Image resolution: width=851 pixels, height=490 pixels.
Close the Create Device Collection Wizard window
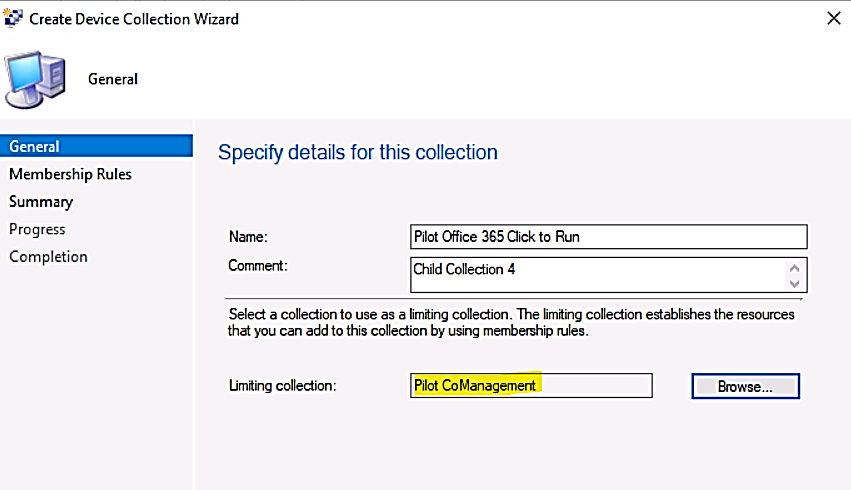pyautogui.click(x=834, y=18)
